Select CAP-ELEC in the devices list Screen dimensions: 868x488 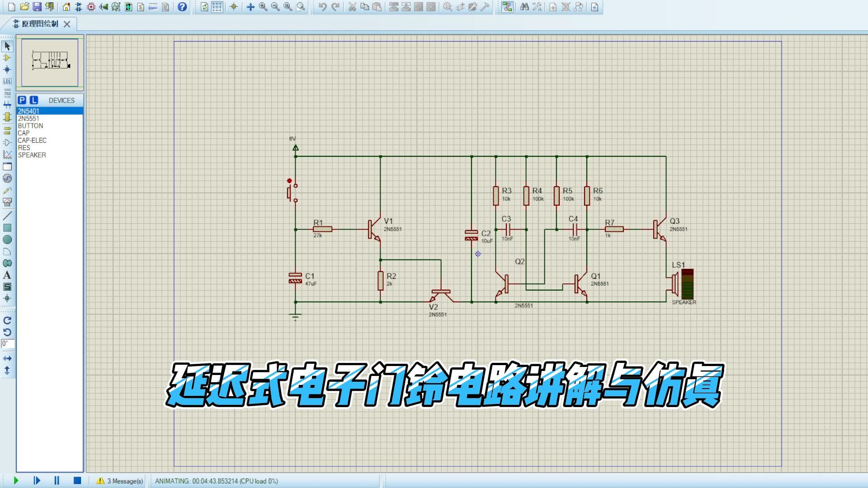(32, 141)
